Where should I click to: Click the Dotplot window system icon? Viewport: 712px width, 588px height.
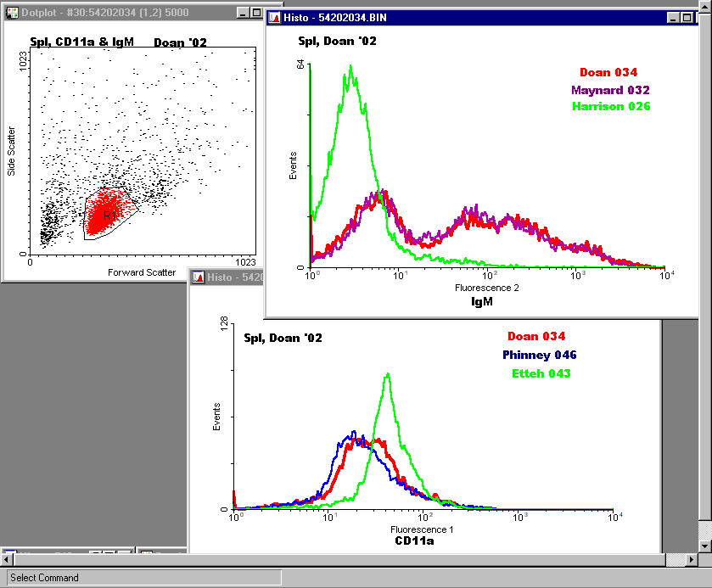click(x=12, y=14)
